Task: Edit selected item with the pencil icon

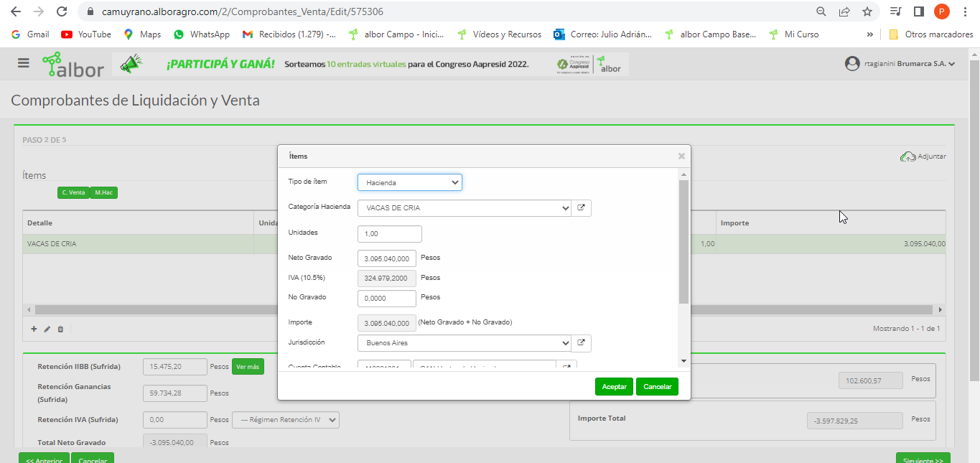Action: click(x=47, y=329)
